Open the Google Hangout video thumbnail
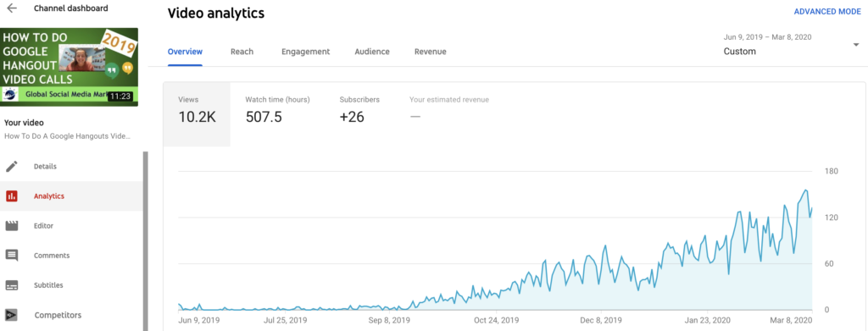The image size is (868, 331). [x=70, y=67]
